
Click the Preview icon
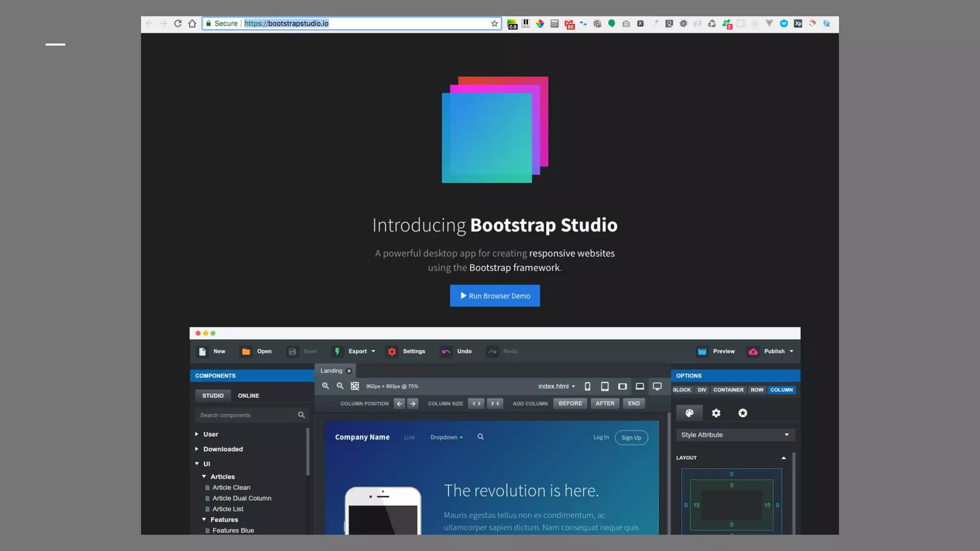(x=702, y=352)
